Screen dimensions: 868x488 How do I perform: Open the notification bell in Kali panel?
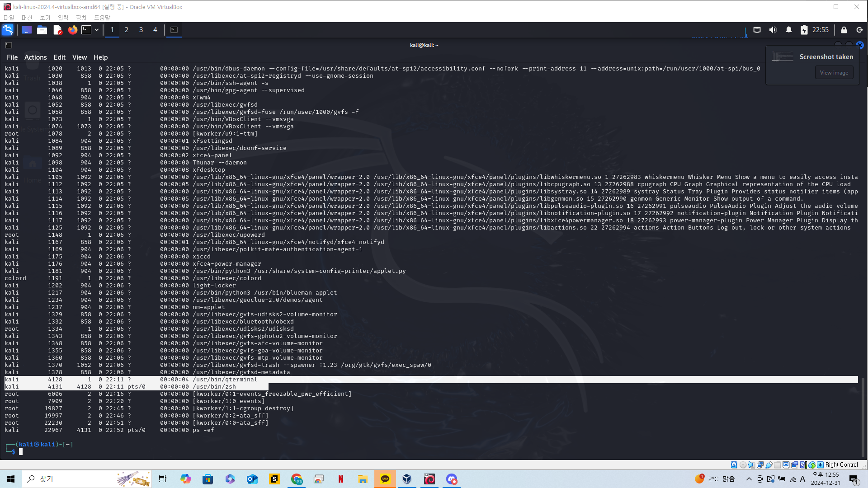click(788, 30)
